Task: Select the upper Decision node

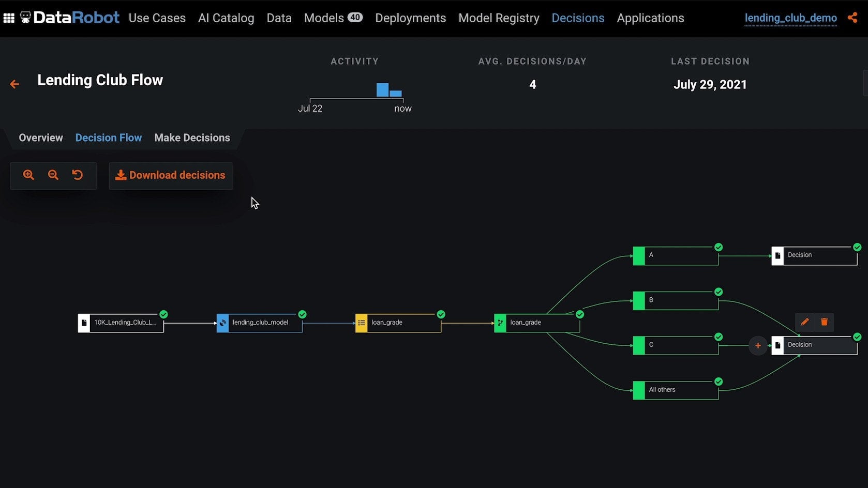Action: pos(814,256)
